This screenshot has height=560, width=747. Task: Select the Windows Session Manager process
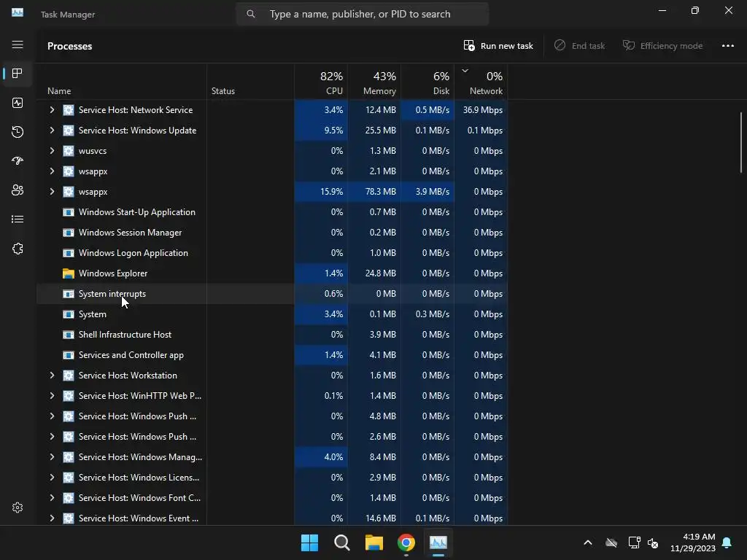point(271,233)
